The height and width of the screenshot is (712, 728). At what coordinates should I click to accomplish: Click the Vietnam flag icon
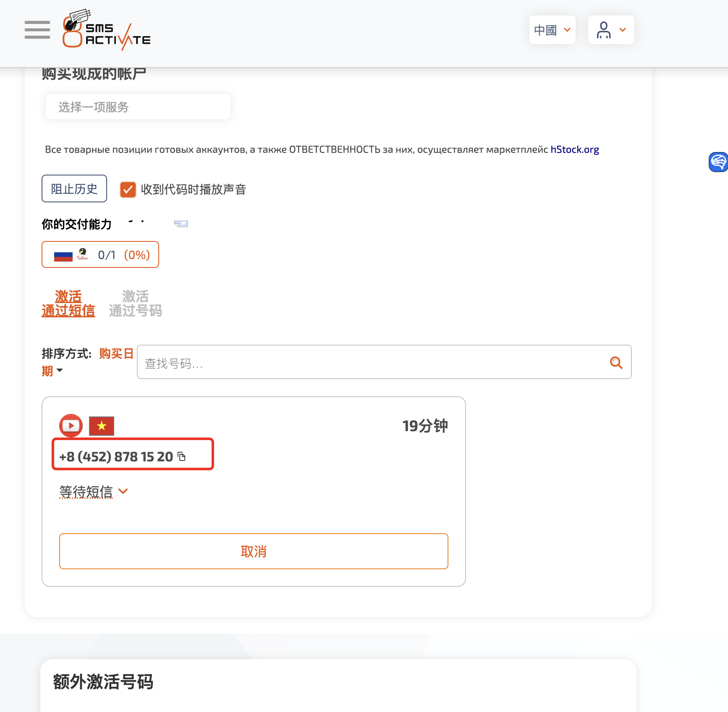click(102, 426)
